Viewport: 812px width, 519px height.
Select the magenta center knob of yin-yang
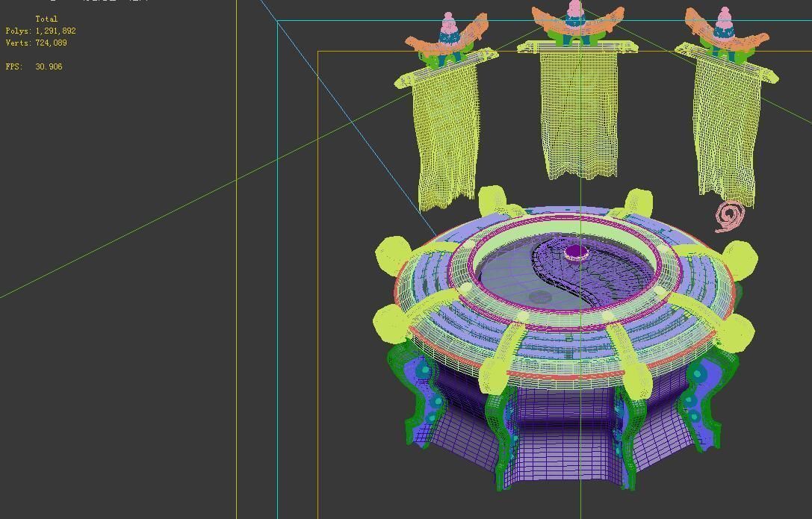click(576, 252)
